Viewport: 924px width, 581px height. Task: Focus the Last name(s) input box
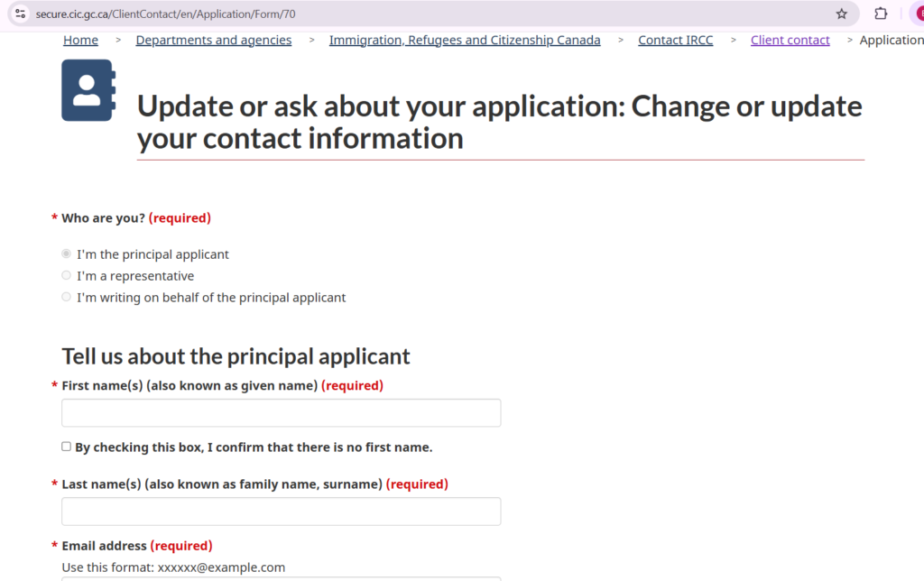(x=281, y=512)
